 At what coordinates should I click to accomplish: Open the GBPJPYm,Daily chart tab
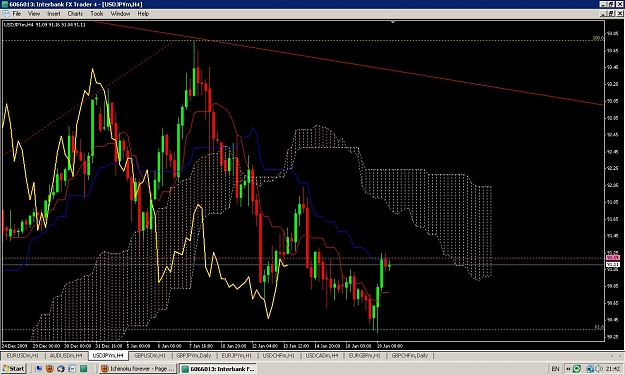coord(194,355)
